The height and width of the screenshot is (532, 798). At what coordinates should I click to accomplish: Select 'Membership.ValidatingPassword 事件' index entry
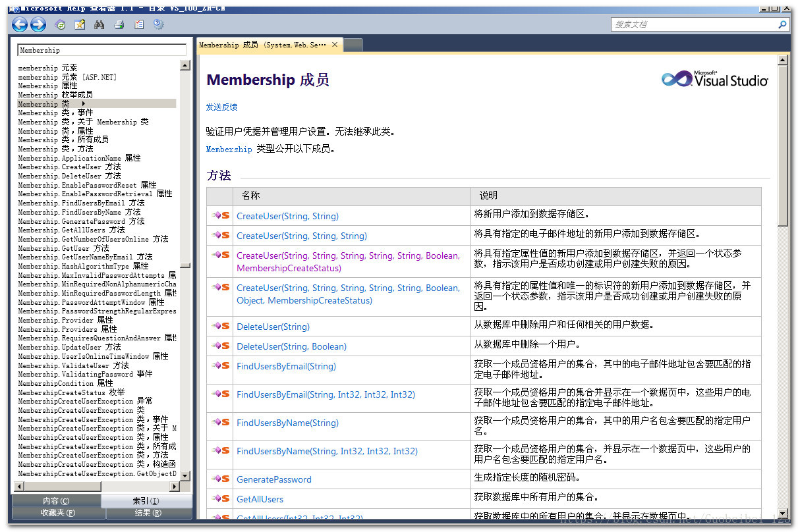tap(85, 374)
